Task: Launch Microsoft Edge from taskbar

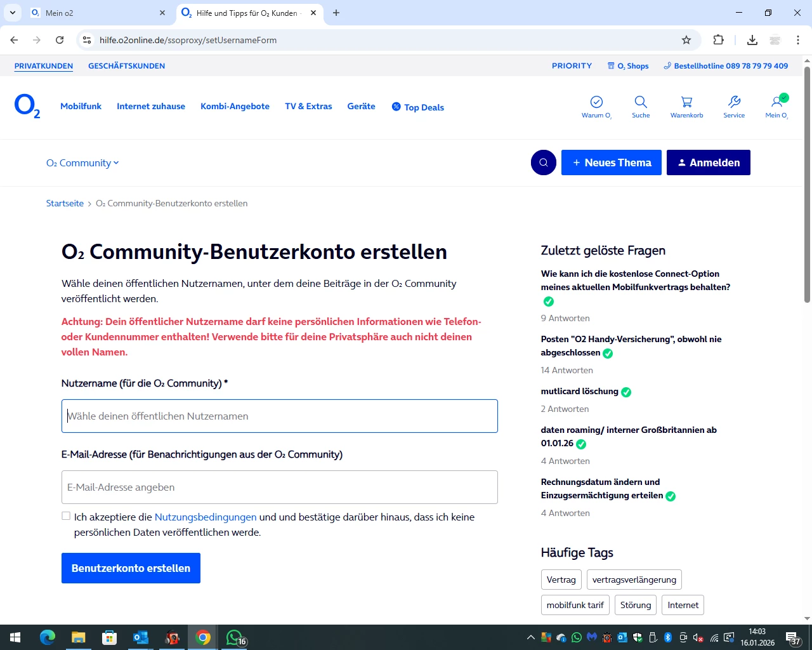Action: 48,637
